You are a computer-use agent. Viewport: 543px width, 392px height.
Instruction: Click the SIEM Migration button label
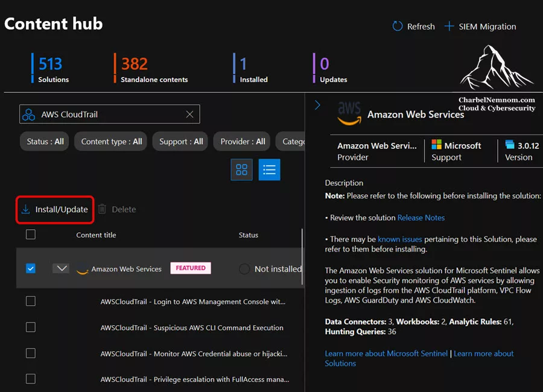pyautogui.click(x=487, y=27)
